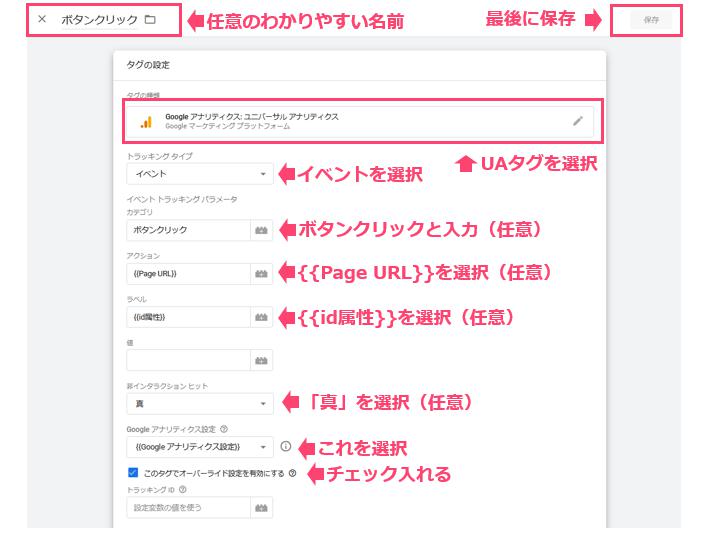Click the カテゴリ field containing ボタンクリック

click(188, 230)
